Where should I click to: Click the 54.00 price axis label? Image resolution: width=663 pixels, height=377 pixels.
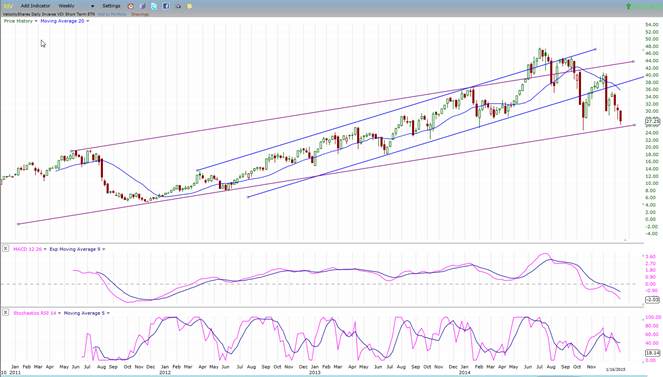point(652,25)
